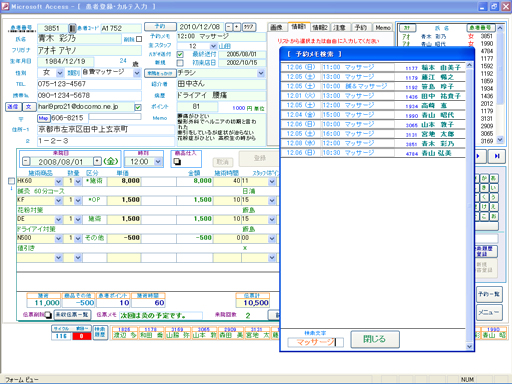Uncheck the ﾊｶﾞｷ送付 checkbox
Screen dimensions: 512x384
tap(180, 54)
